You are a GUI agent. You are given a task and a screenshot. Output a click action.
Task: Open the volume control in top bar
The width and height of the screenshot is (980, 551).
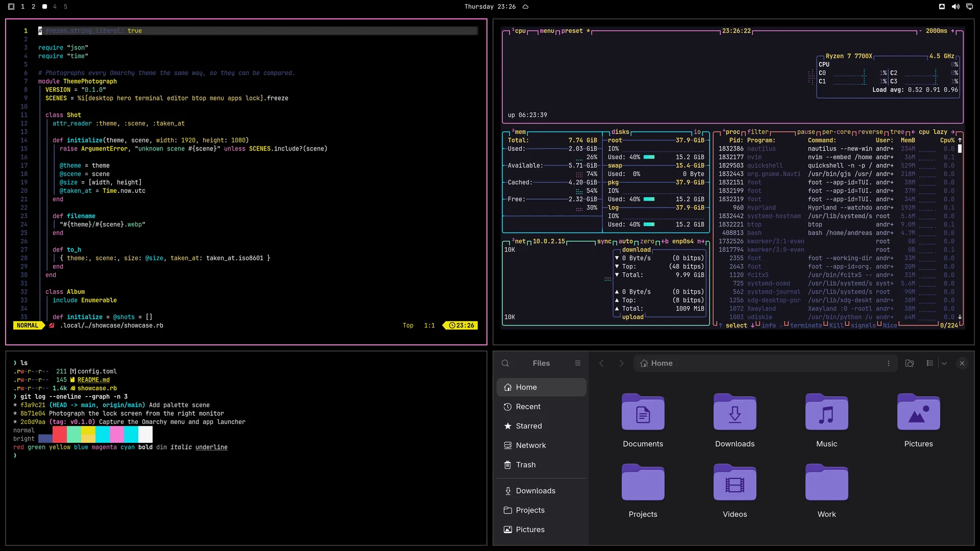(x=955, y=7)
